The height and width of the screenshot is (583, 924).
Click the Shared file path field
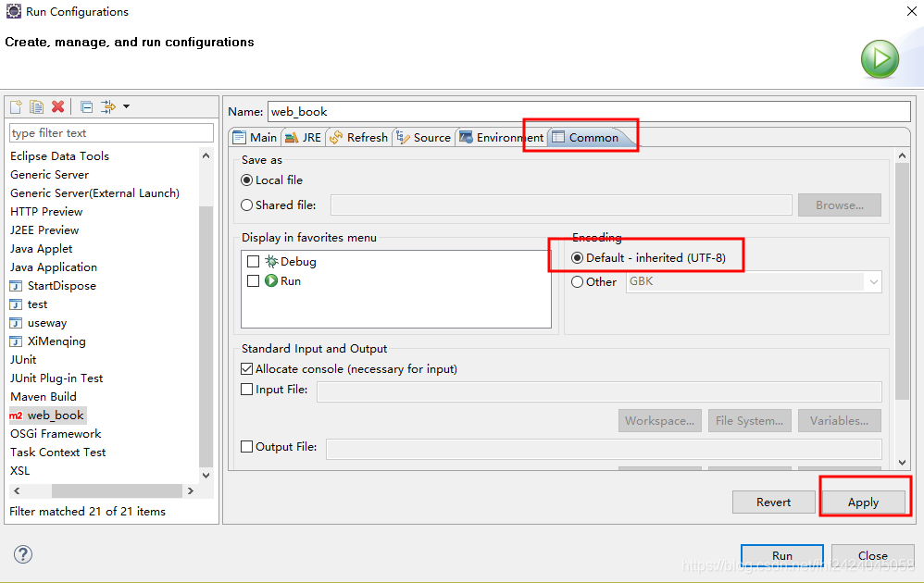point(561,205)
